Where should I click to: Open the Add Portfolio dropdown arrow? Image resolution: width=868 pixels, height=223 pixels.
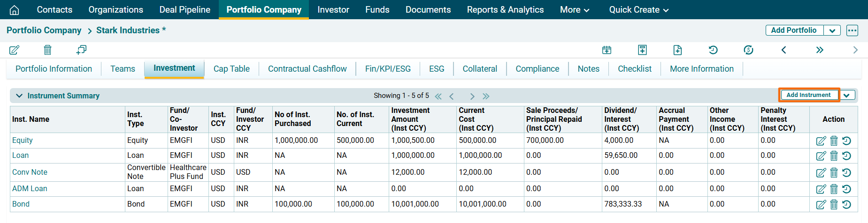(x=832, y=30)
